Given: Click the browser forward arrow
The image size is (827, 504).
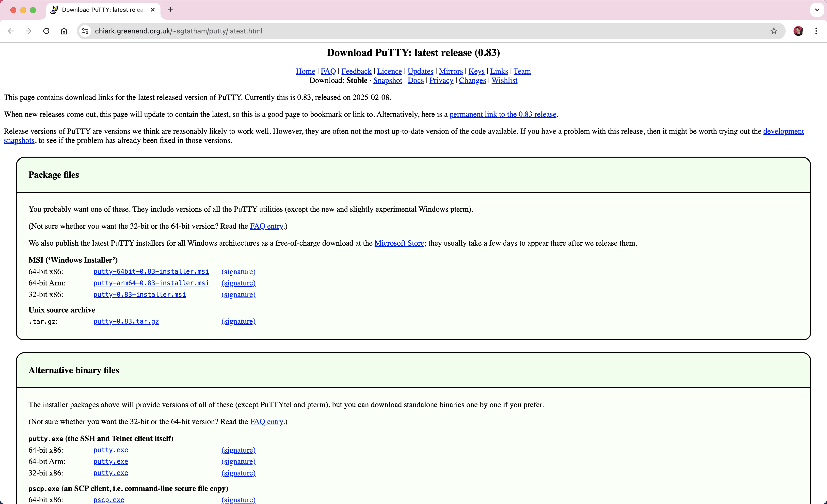Looking at the screenshot, I should [x=29, y=31].
